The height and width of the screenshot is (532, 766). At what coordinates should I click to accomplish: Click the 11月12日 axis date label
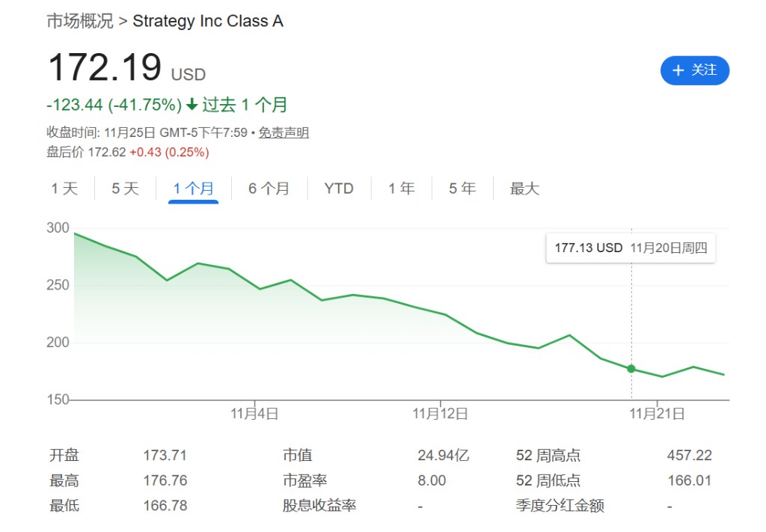441,413
